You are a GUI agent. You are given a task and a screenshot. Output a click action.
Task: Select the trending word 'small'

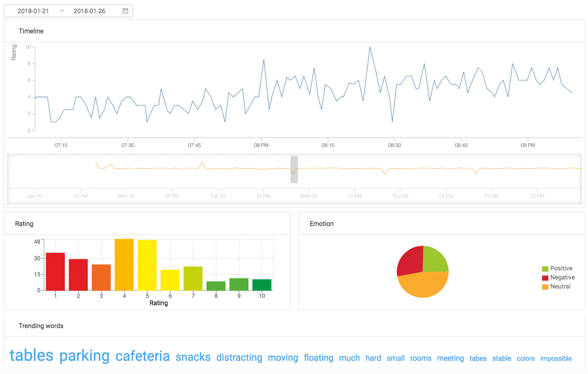click(x=396, y=358)
